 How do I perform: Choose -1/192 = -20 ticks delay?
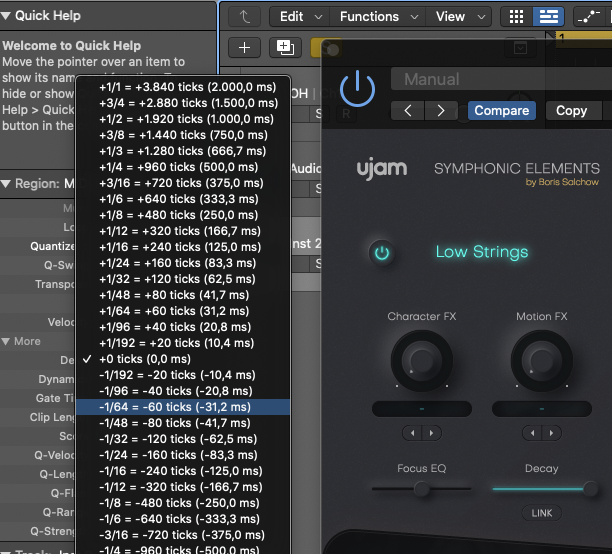183,375
